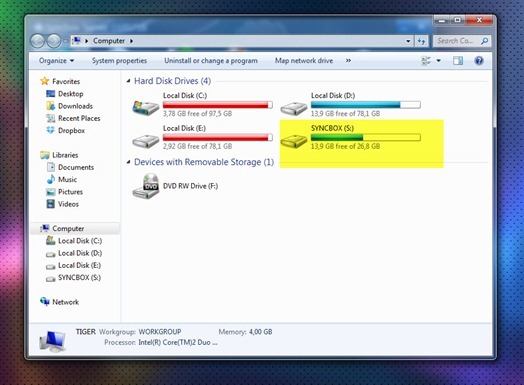The image size is (524, 385).
Task: Select Local Disk (E:) in navigation tree
Action: (x=79, y=265)
